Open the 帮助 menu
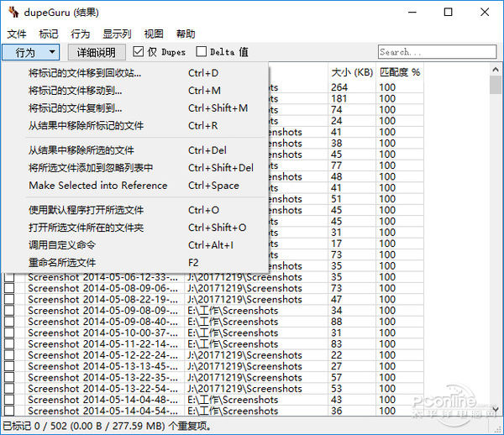Screen dimensions: 504x435 186,34
